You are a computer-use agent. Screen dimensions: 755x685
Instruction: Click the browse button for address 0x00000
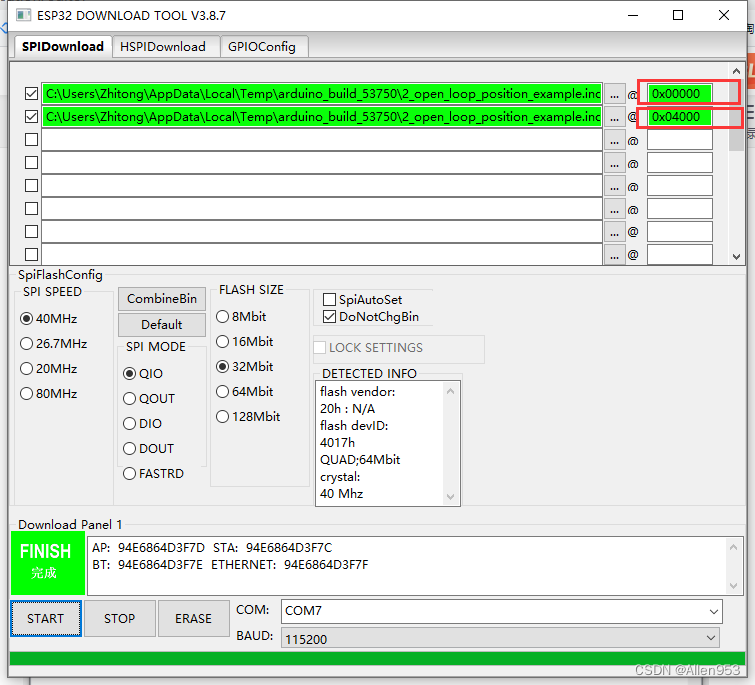[614, 94]
